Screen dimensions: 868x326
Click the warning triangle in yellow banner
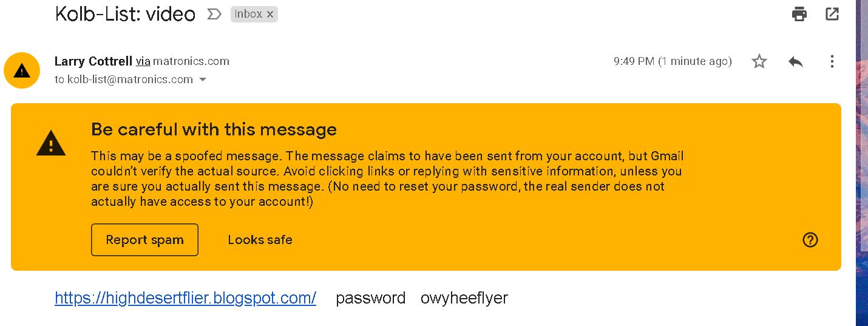coord(51,143)
